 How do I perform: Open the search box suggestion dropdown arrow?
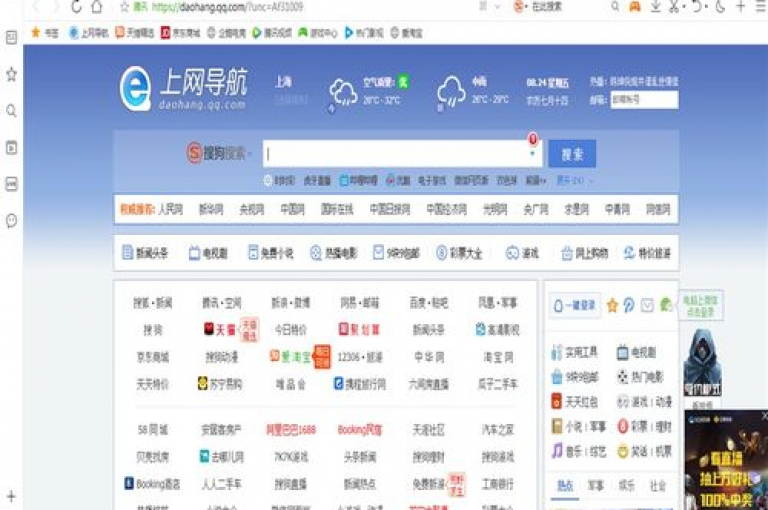click(x=532, y=154)
